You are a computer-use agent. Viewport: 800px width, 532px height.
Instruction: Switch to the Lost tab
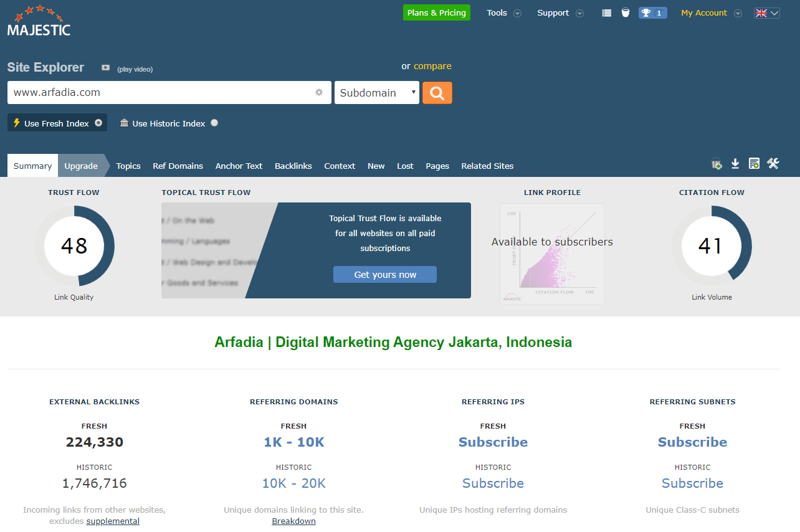click(406, 166)
